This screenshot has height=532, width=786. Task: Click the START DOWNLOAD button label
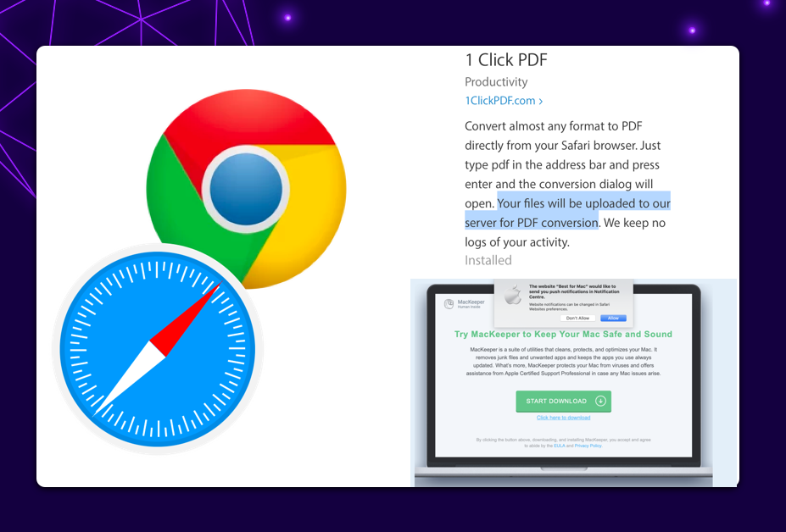coord(556,402)
